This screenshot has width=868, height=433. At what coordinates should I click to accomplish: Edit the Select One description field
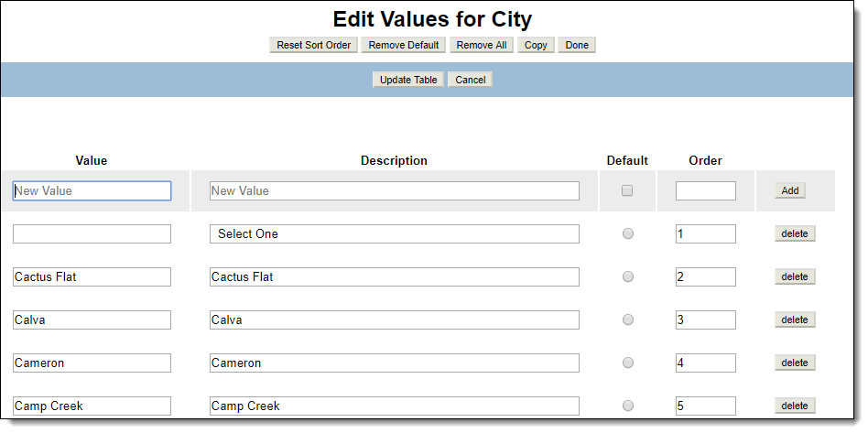pos(395,233)
